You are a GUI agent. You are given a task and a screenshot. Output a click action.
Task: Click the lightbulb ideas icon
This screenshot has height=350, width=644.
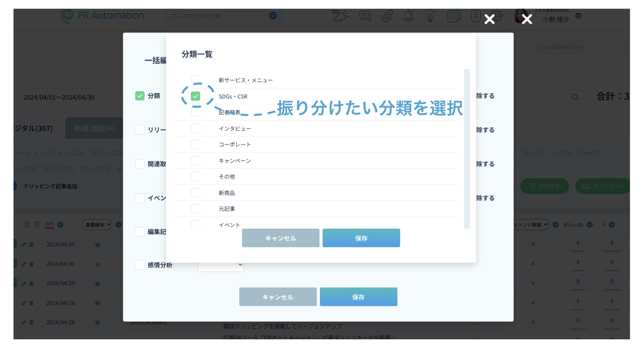point(430,16)
